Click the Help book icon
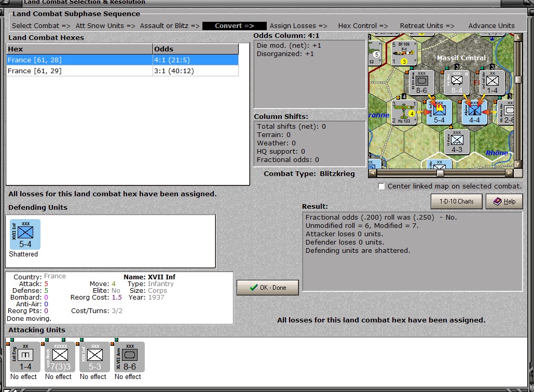Image resolution: width=534 pixels, height=392 pixels. [x=497, y=201]
